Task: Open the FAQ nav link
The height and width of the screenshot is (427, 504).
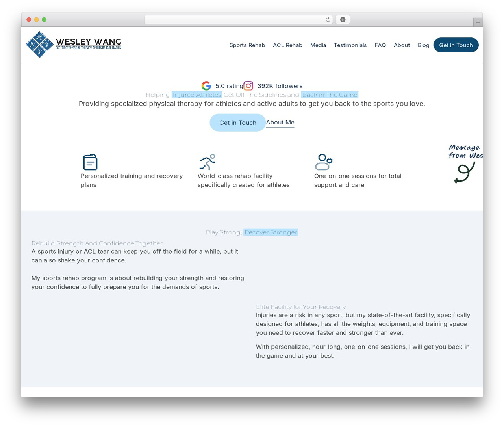Action: (x=380, y=45)
